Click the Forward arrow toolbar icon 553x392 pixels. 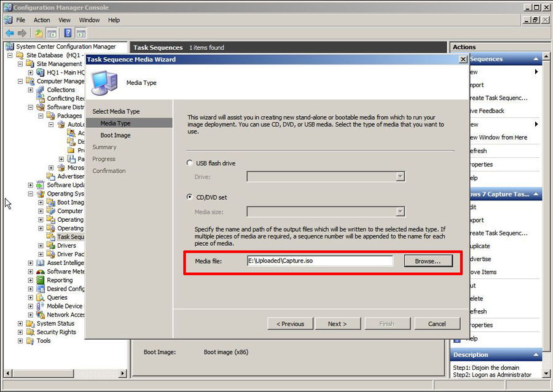click(x=22, y=33)
